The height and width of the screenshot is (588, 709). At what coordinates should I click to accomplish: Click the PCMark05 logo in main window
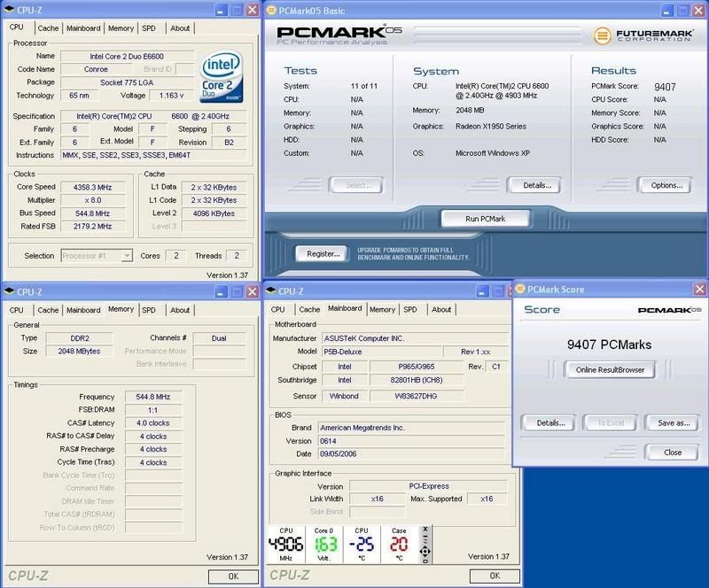tap(339, 35)
